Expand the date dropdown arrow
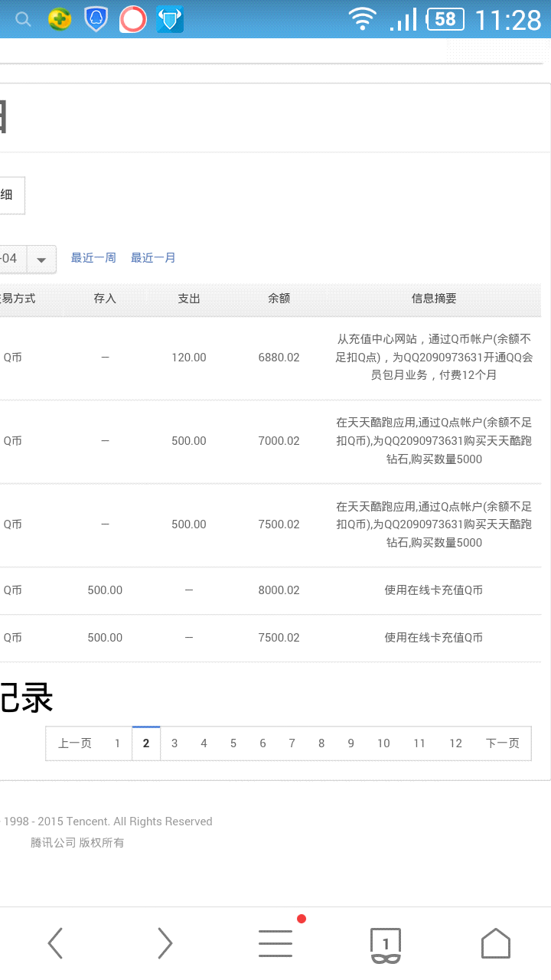Image resolution: width=551 pixels, height=980 pixels. tap(41, 260)
